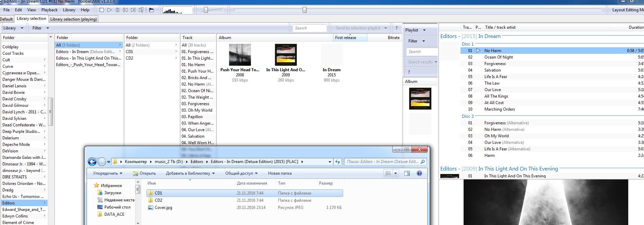The height and width of the screenshot is (225, 644).
Task: Open the Help menu
Action: [x=85, y=10]
